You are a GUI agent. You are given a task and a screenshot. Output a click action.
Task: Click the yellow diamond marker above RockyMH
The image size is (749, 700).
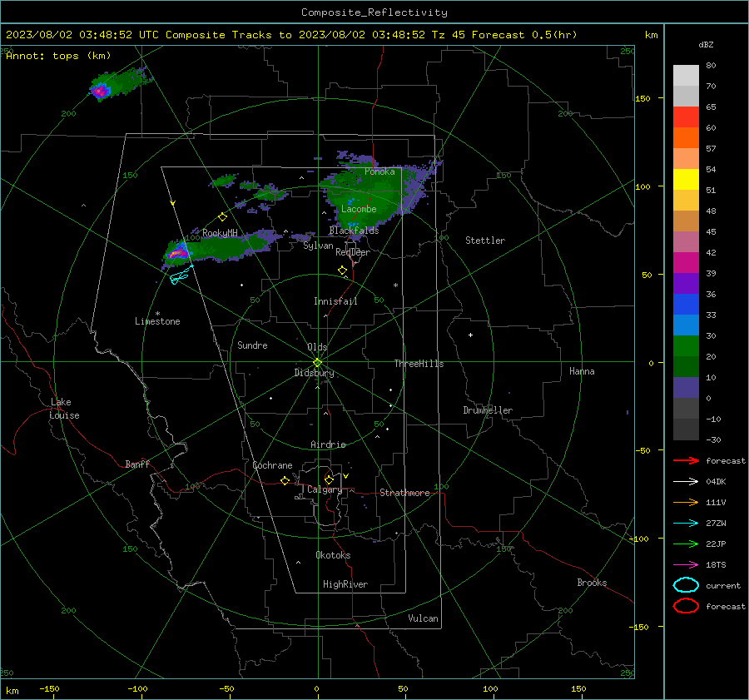[x=222, y=217]
